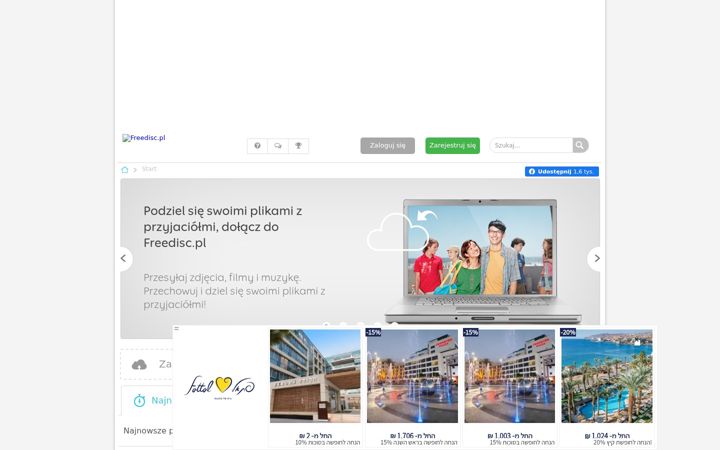This screenshot has width=720, height=450.
Task: Click the small ad options menu icon
Action: pyautogui.click(x=176, y=329)
